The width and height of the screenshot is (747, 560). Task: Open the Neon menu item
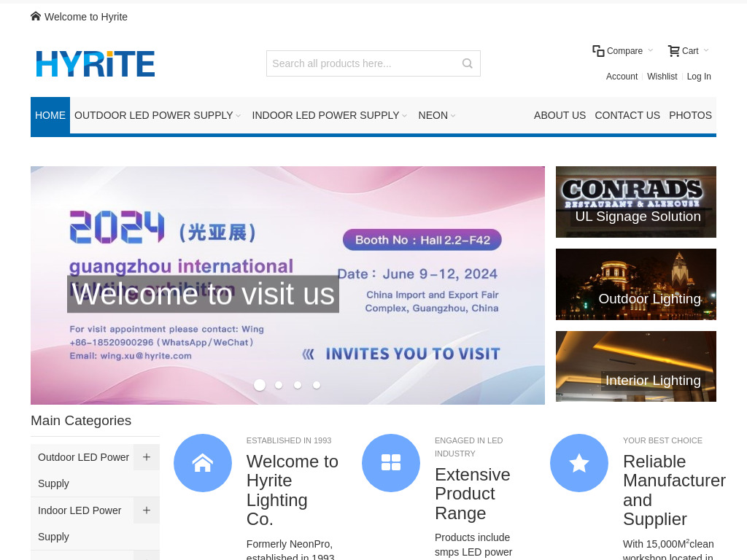tap(433, 116)
